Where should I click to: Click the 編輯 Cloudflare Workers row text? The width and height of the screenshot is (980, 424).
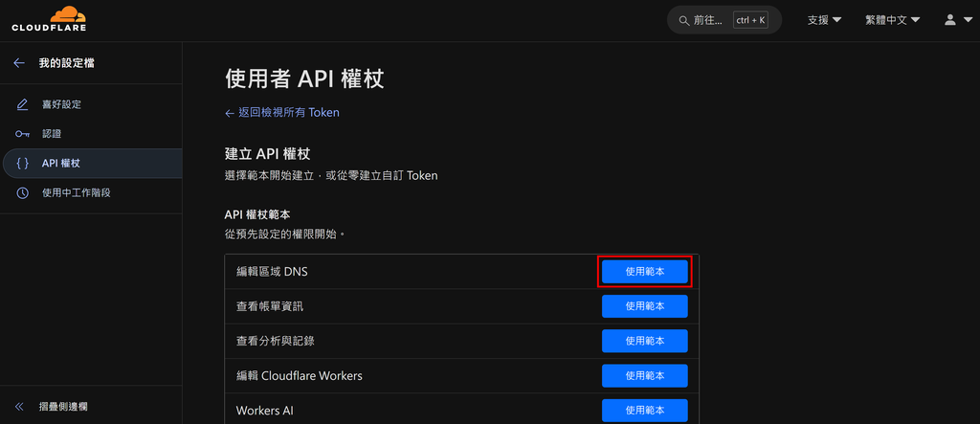(x=300, y=376)
